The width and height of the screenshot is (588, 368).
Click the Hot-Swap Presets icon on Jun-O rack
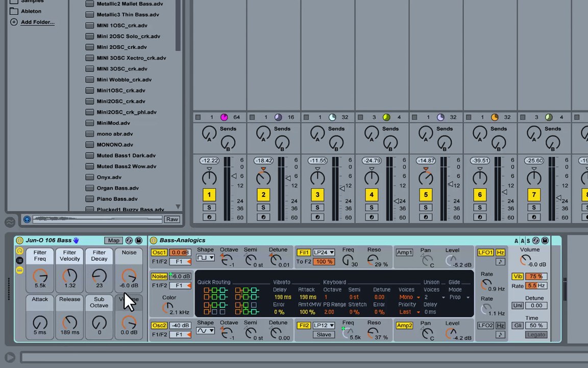point(129,240)
